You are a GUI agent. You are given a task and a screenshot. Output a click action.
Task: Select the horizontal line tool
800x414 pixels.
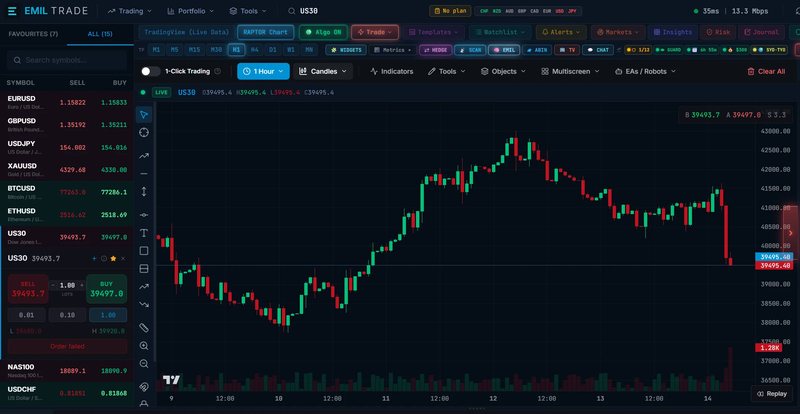(x=144, y=174)
